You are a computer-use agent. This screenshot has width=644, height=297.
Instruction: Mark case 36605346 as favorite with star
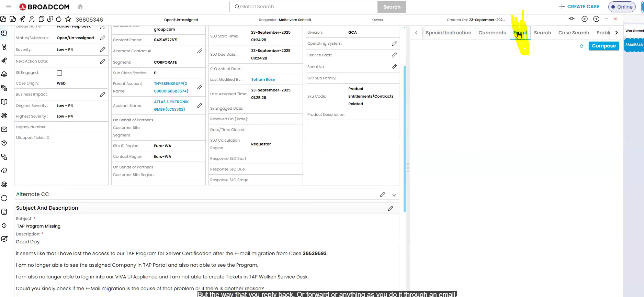tap(68, 19)
